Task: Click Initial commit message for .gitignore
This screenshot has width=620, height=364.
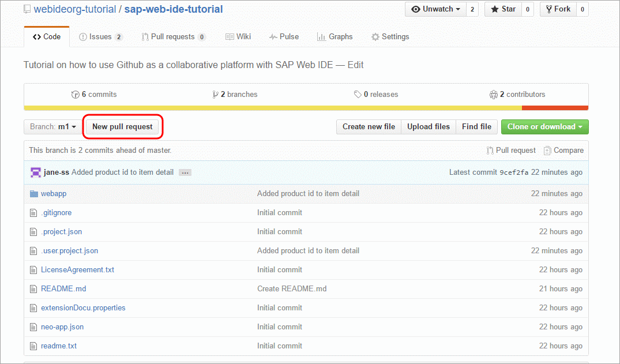Action: pos(280,213)
